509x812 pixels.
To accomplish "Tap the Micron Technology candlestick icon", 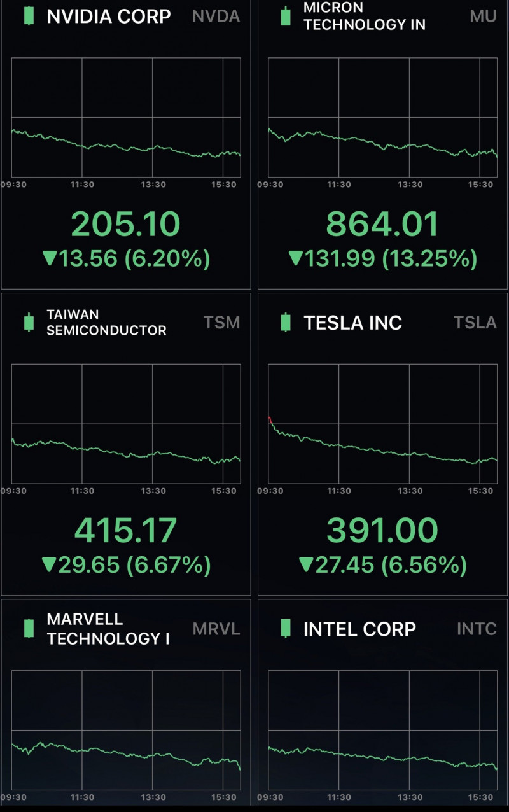I will 286,16.
